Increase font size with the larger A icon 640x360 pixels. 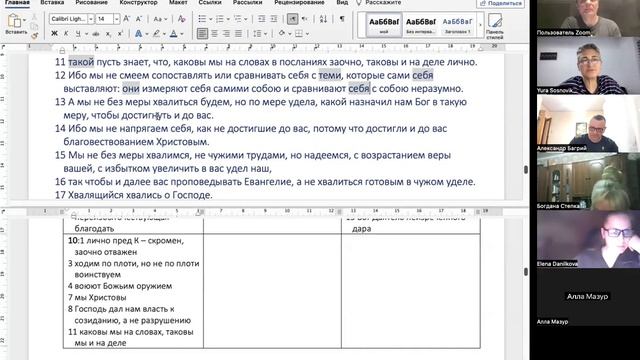point(127,19)
